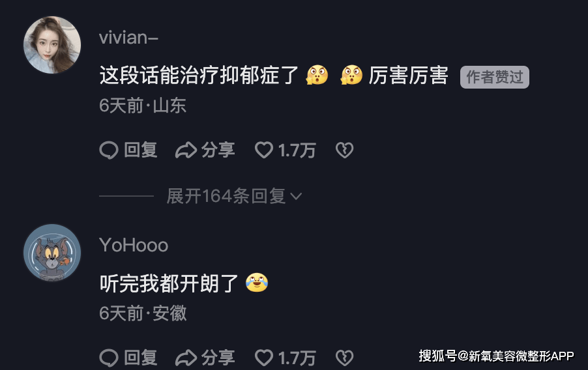The width and height of the screenshot is (588, 370).
Task: Dislike vivian-'s comment with broken heart
Action: (344, 150)
